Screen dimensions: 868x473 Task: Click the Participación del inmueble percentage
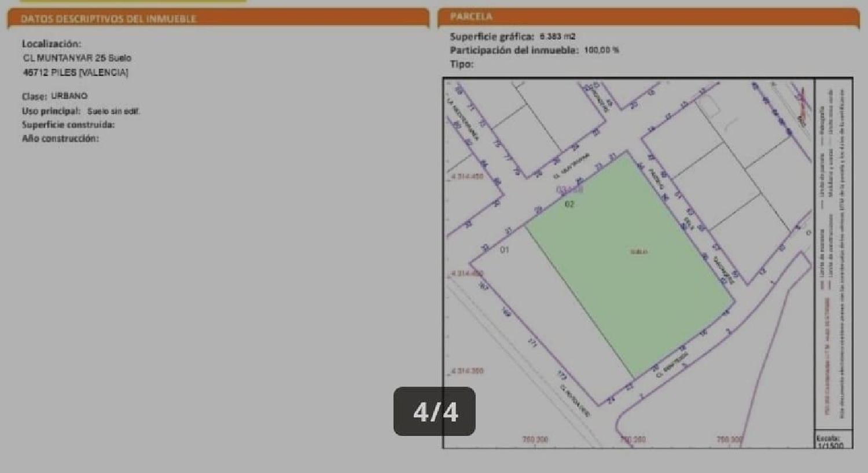(601, 50)
